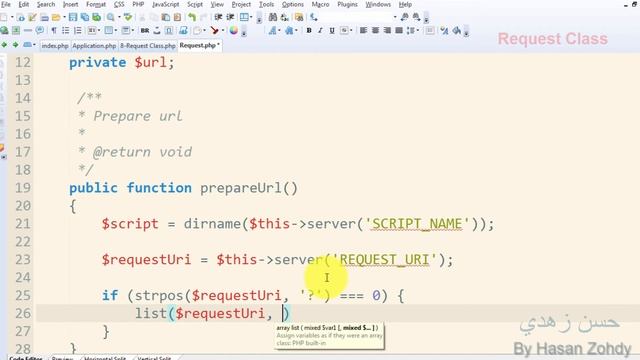Open the Windows menu

coord(378,4)
